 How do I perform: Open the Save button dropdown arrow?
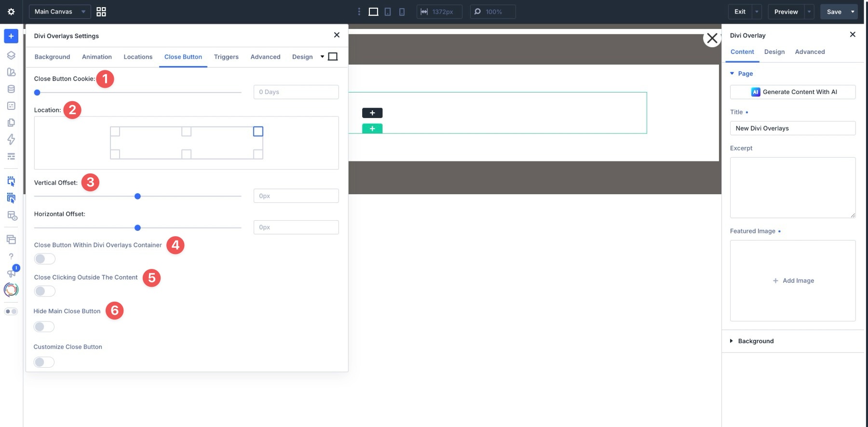pyautogui.click(x=853, y=12)
